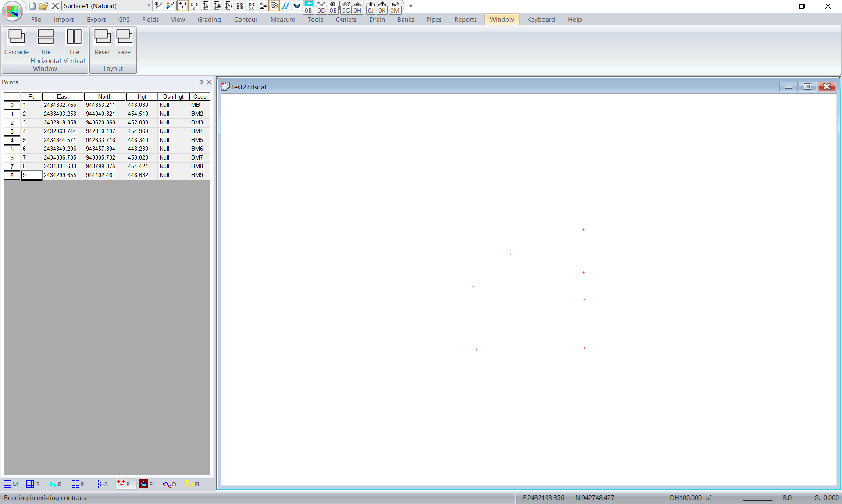The width and height of the screenshot is (842, 504).
Task: Close the Points panel
Action: coord(209,82)
